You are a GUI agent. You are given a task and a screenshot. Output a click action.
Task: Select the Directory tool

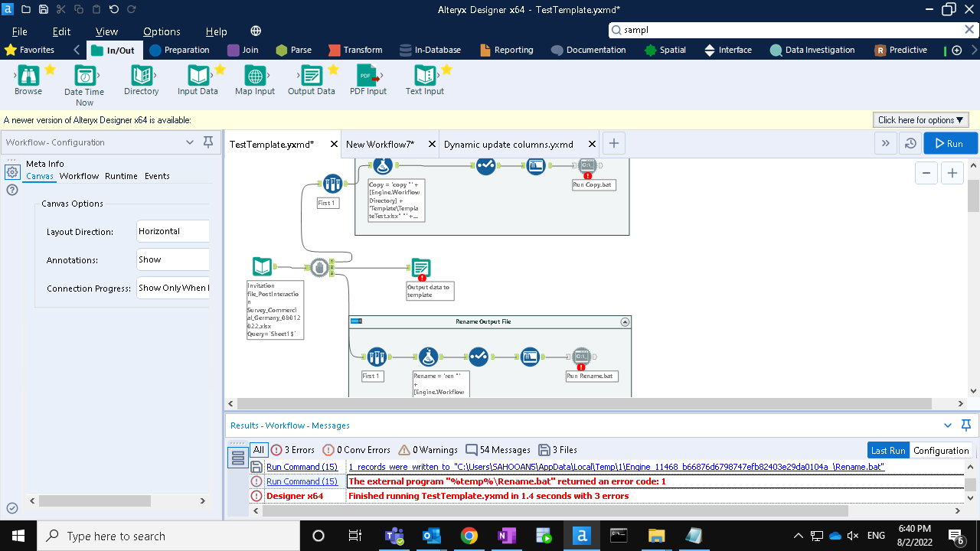[141, 77]
